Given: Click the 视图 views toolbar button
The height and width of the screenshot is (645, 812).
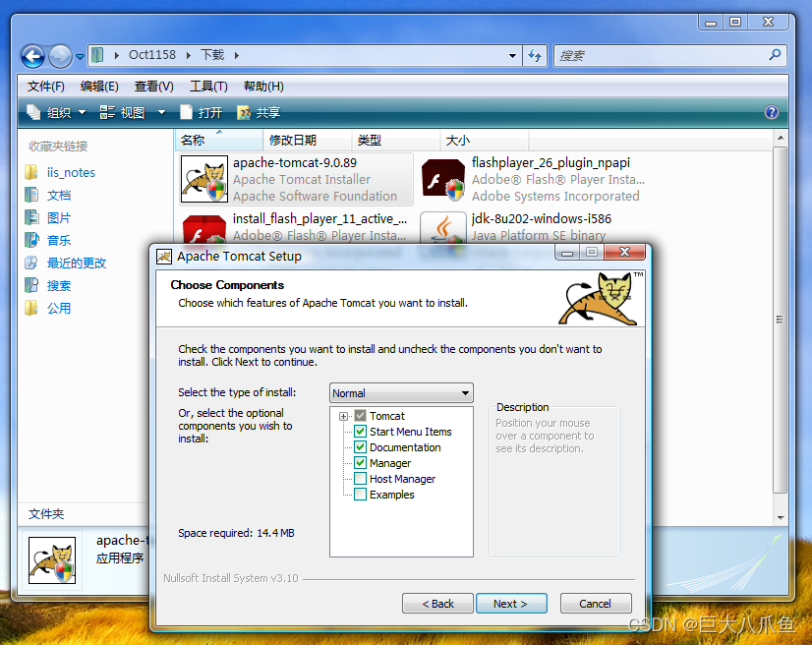Looking at the screenshot, I should 123,112.
